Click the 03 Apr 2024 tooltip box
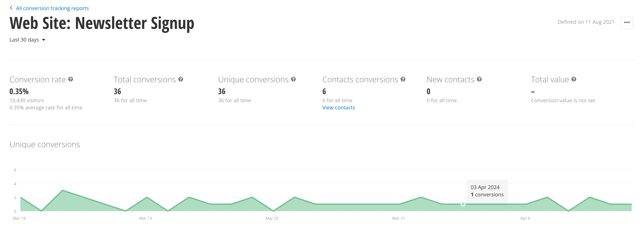The width and height of the screenshot is (644, 229). coord(487,191)
